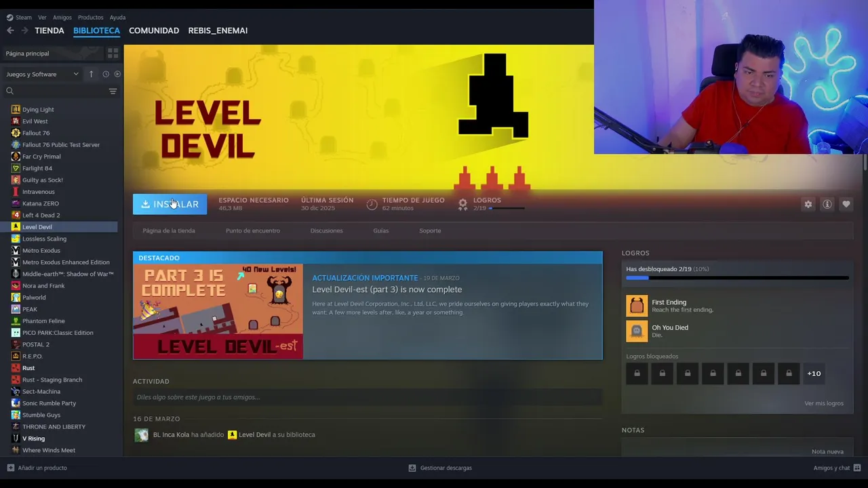Click the sort ascending arrow icon
This screenshot has height=488, width=868.
pos(91,74)
